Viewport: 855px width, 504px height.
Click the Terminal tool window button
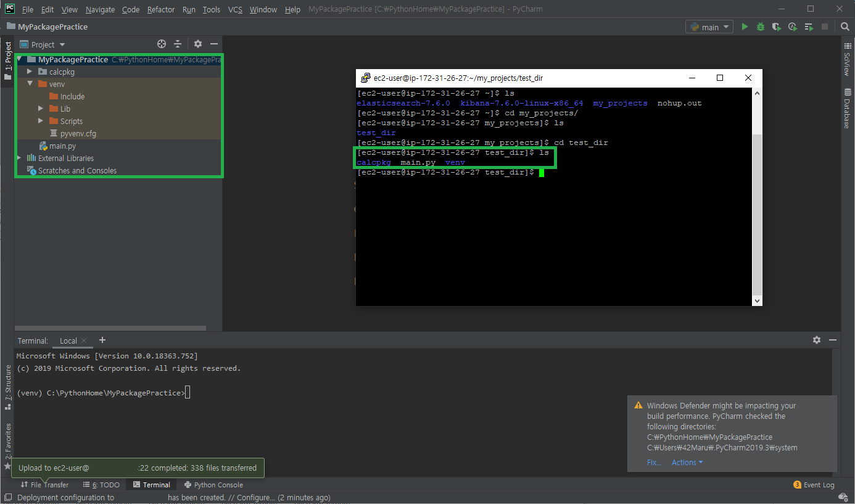152,485
